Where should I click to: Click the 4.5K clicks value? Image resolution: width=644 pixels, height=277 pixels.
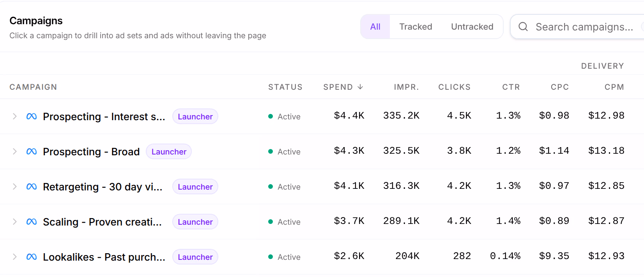point(459,115)
